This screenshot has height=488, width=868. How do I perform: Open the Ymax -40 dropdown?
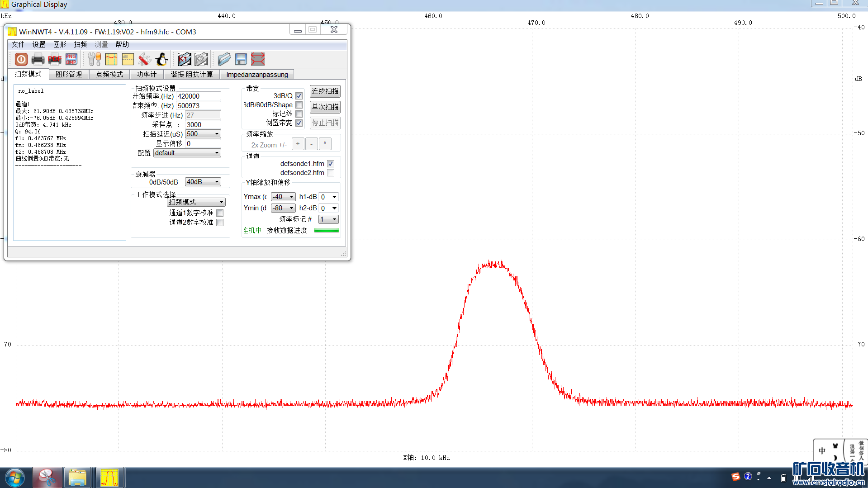[283, 197]
